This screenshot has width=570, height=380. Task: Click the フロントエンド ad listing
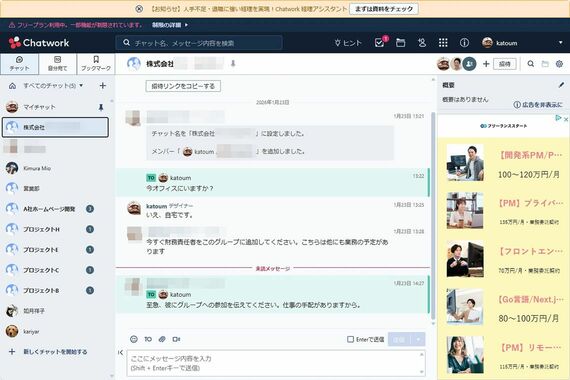[x=503, y=259]
